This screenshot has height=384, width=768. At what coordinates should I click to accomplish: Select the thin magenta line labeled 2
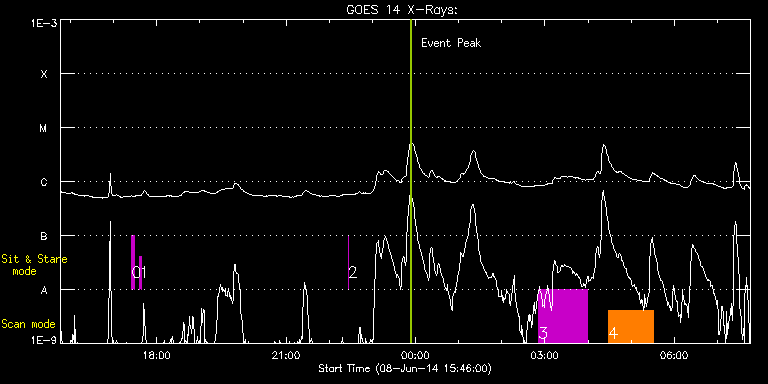tap(348, 263)
